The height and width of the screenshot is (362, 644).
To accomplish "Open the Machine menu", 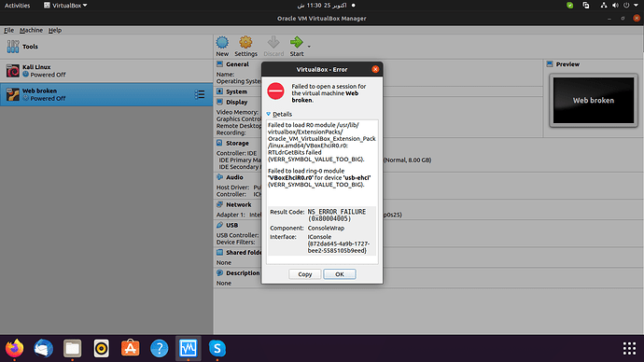I will click(31, 30).
